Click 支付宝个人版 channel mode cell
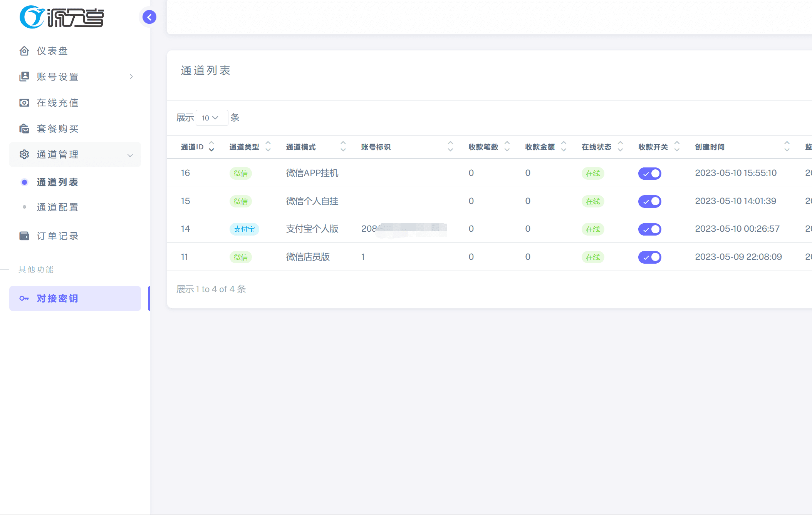This screenshot has height=515, width=812. [x=312, y=229]
